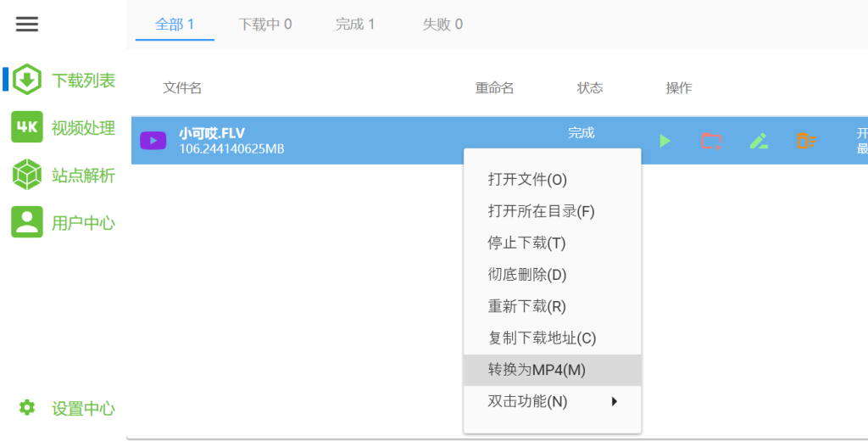Viewport: 868px width, 441px height.
Task: Select 打开所在目录(F) menu entry
Action: (553, 211)
